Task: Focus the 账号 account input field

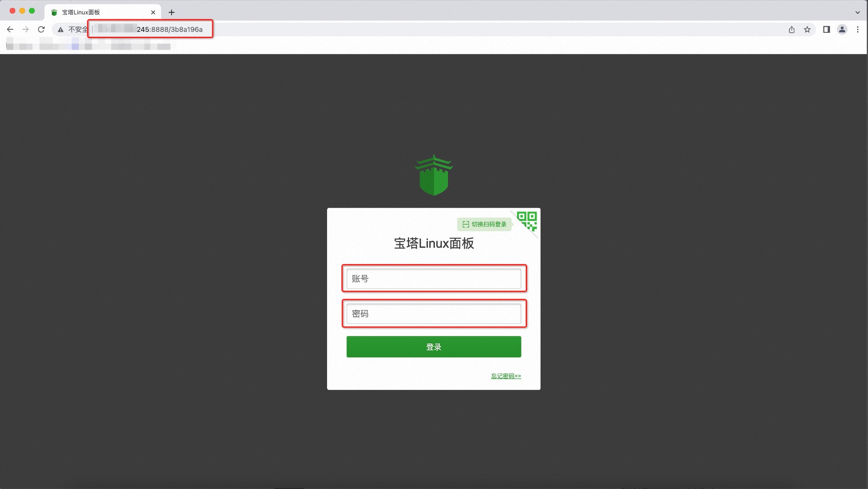Action: tap(434, 279)
